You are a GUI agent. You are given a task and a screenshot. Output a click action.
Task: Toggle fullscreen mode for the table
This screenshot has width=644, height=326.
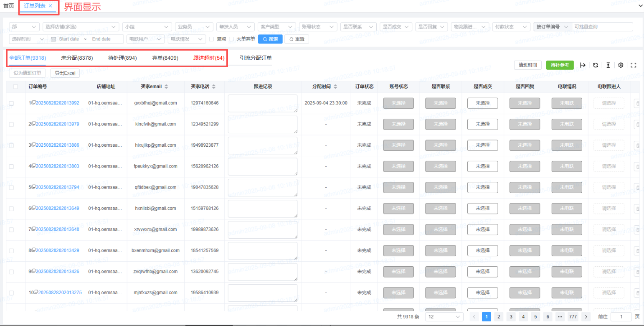633,65
